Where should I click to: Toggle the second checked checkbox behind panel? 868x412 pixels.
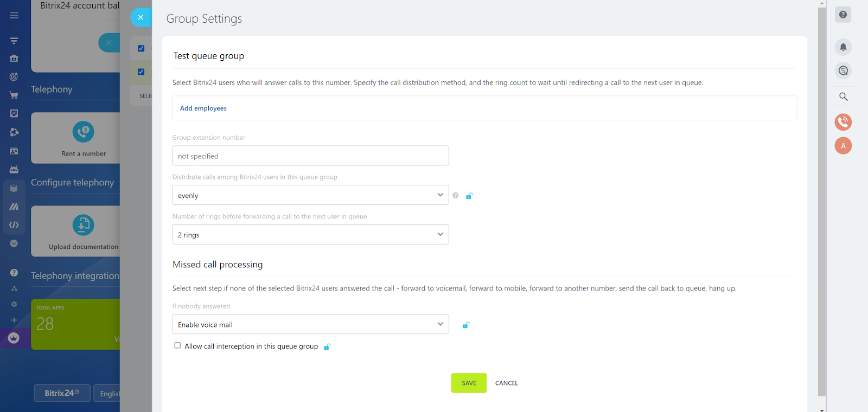pos(141,72)
